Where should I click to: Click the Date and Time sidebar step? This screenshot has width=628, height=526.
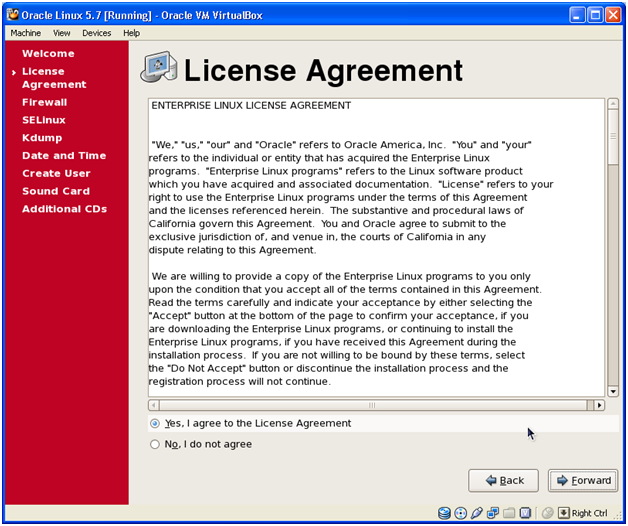point(64,155)
